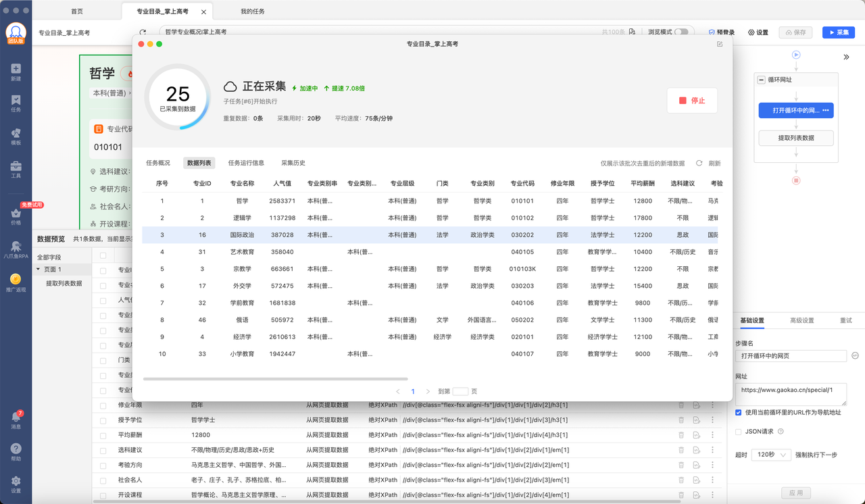865x504 pixels.
Task: Click the horizontal scrollbar under data table
Action: [275, 379]
